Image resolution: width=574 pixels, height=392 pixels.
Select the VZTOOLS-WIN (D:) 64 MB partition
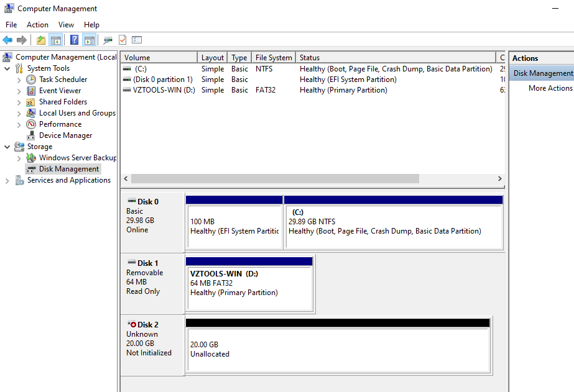click(249, 284)
